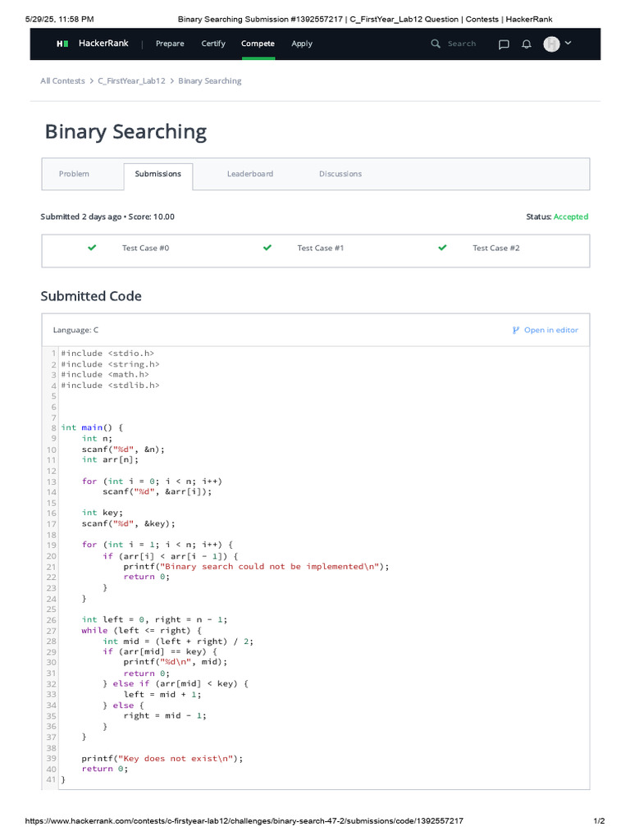Go to the Apply page
The image size is (630, 840).
(x=302, y=43)
